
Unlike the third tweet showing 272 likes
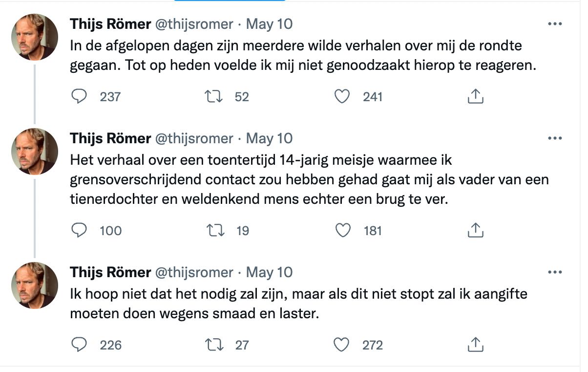click(x=342, y=345)
